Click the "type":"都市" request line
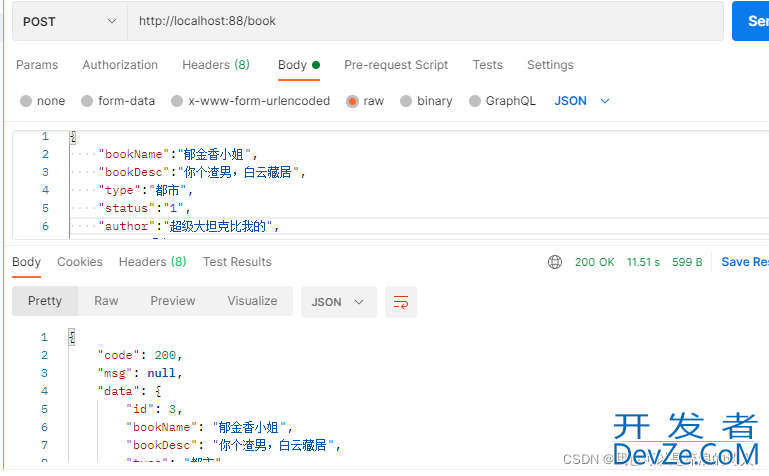Viewport: 769px width, 476px height. click(145, 190)
